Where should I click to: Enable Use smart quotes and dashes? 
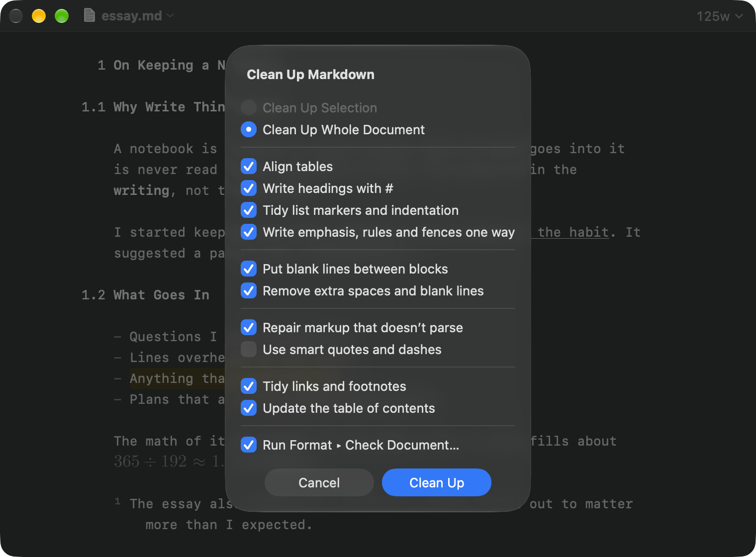[249, 350]
